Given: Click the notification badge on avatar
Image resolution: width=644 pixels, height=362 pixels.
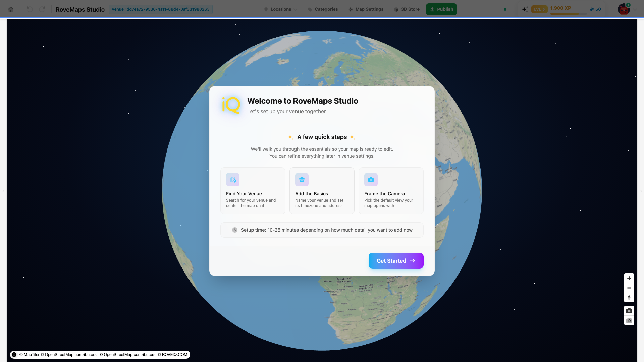Looking at the screenshot, I should click(x=628, y=5).
